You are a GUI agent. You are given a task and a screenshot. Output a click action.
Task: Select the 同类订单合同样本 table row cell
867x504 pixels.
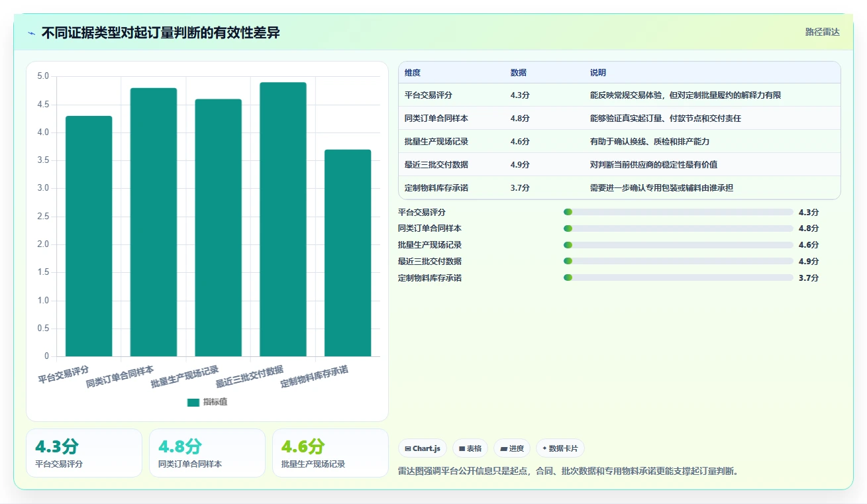pos(436,119)
